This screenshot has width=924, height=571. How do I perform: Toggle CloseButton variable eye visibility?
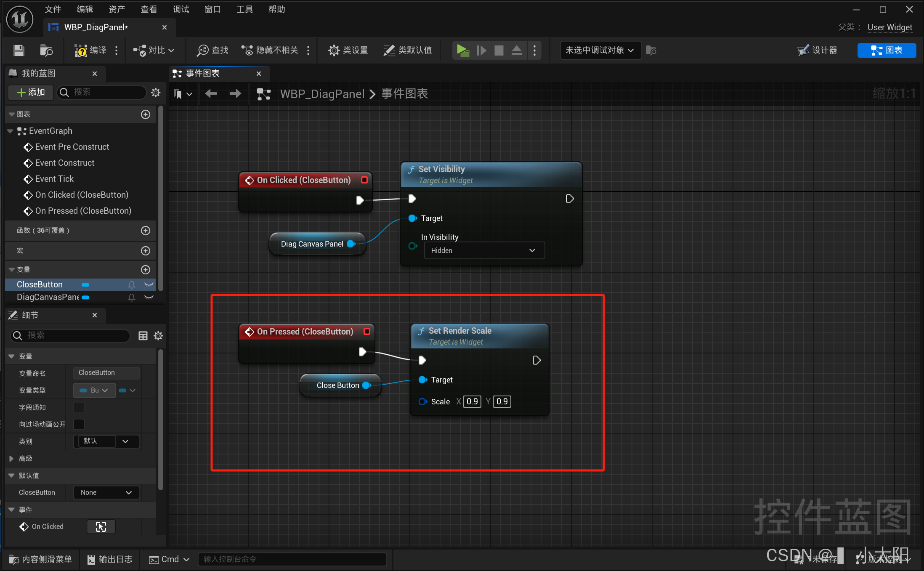[149, 285]
